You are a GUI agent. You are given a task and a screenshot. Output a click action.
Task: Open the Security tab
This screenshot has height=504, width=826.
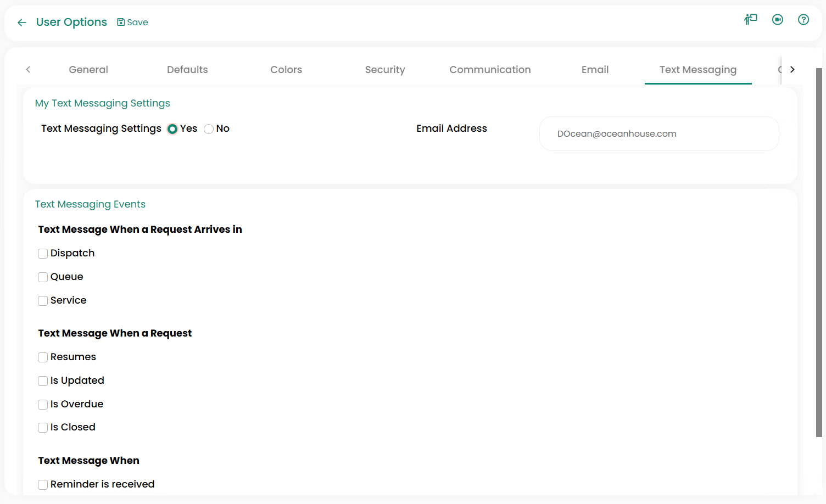[x=384, y=70]
